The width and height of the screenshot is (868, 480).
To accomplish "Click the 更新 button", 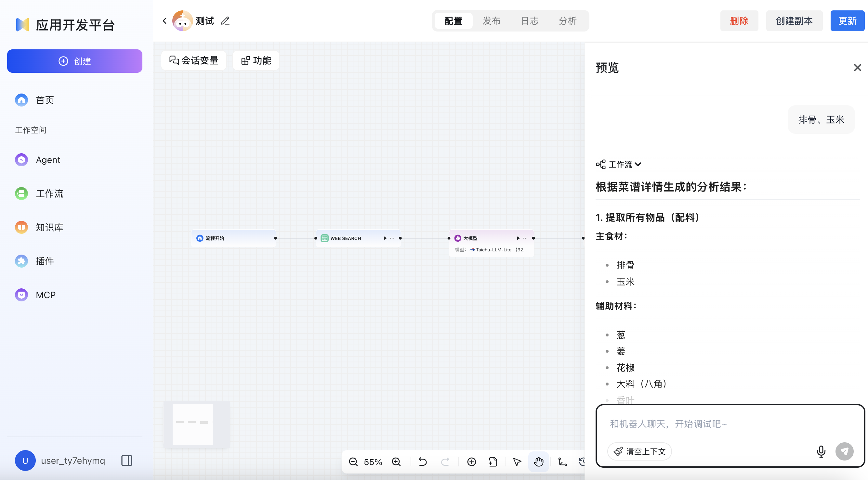I will pyautogui.click(x=847, y=21).
